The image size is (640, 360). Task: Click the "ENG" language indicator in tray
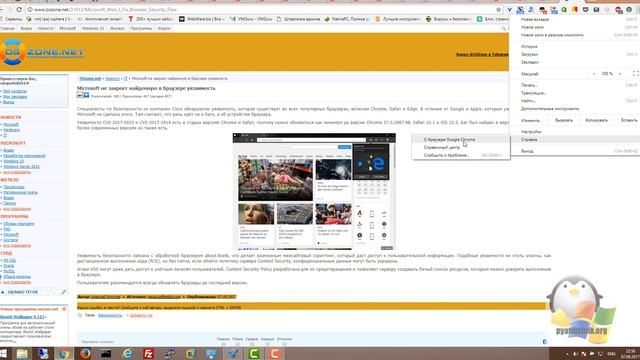click(611, 354)
